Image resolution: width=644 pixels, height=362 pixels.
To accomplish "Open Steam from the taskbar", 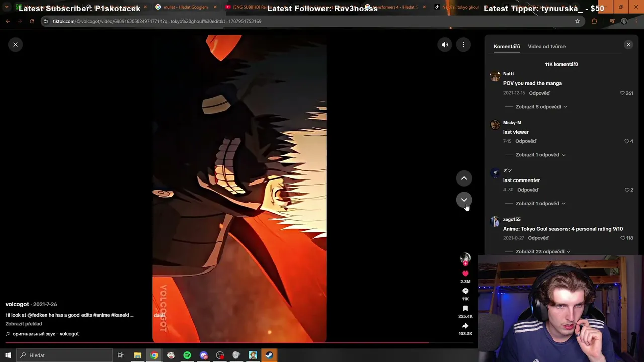I will pyautogui.click(x=269, y=355).
